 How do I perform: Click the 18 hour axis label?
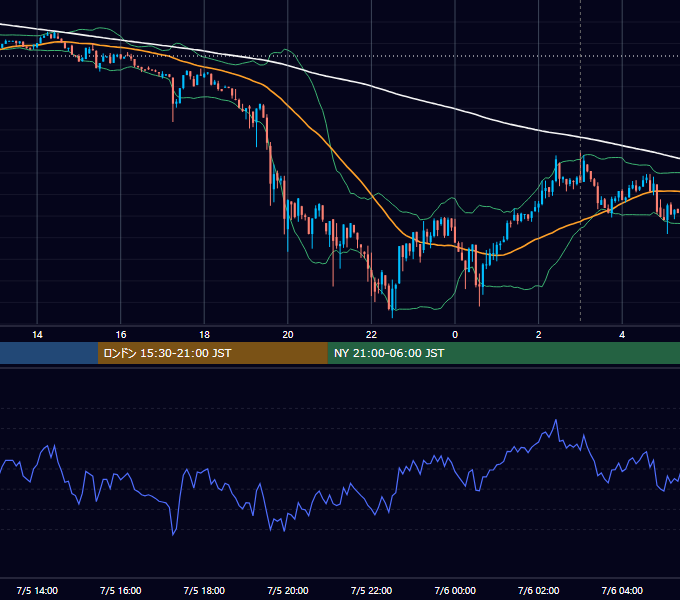pyautogui.click(x=204, y=335)
